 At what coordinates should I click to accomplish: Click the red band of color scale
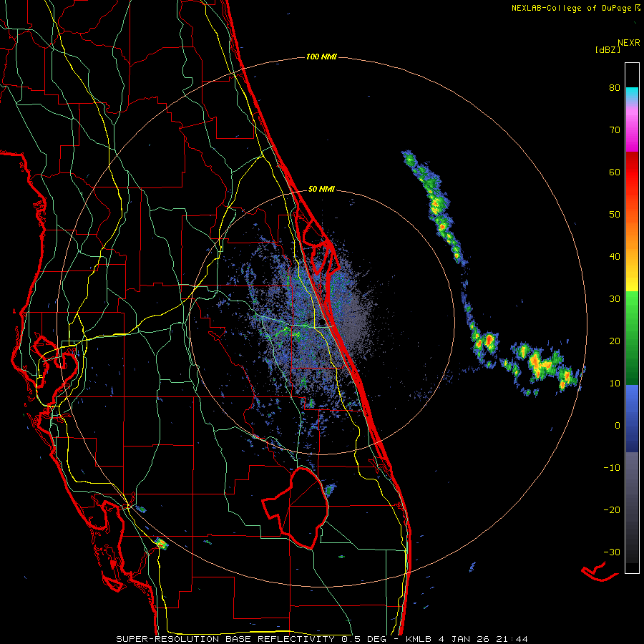[x=632, y=172]
